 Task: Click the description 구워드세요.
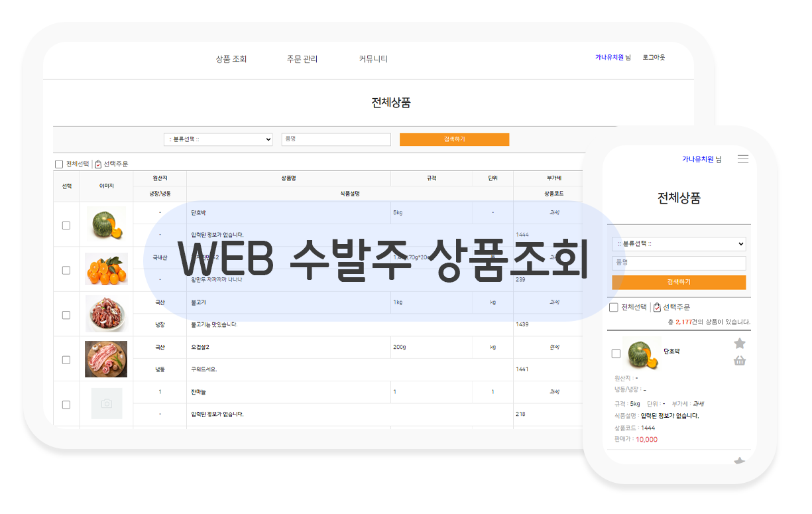[203, 369]
